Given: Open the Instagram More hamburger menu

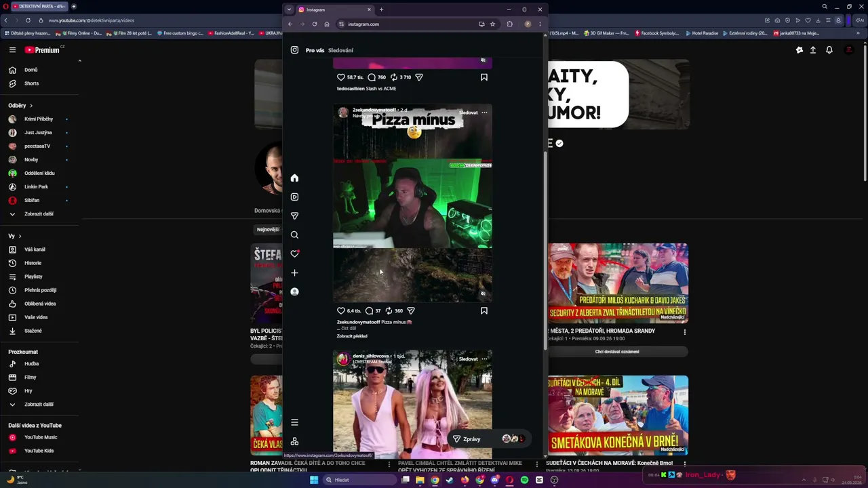Looking at the screenshot, I should (x=294, y=422).
